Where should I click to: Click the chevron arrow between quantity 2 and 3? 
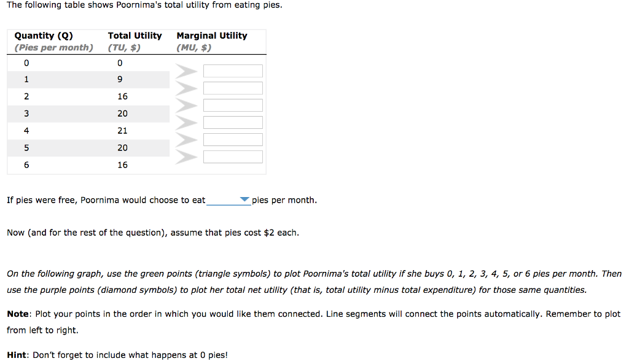click(188, 105)
